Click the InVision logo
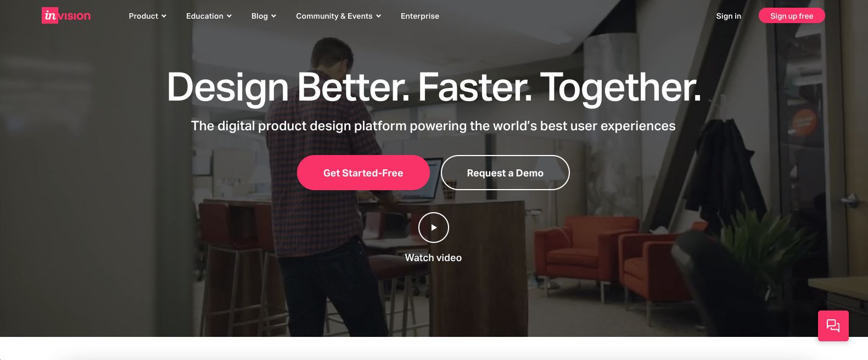868x360 pixels. point(66,15)
